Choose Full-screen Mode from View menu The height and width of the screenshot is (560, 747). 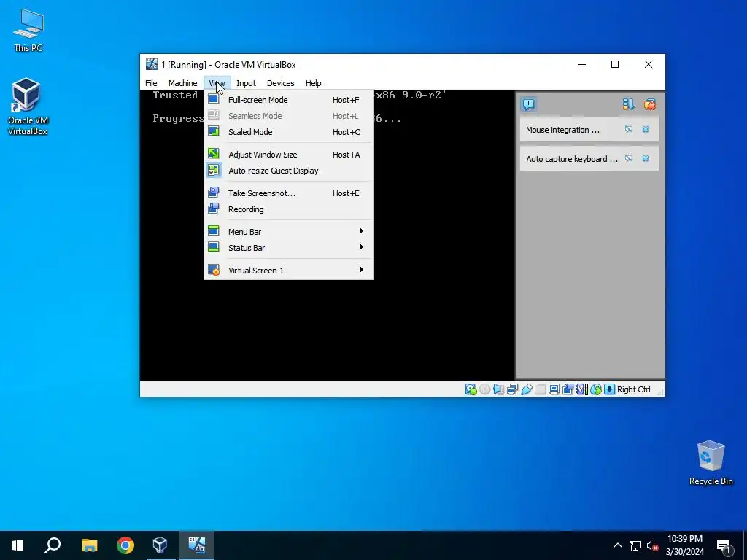[x=288, y=100]
